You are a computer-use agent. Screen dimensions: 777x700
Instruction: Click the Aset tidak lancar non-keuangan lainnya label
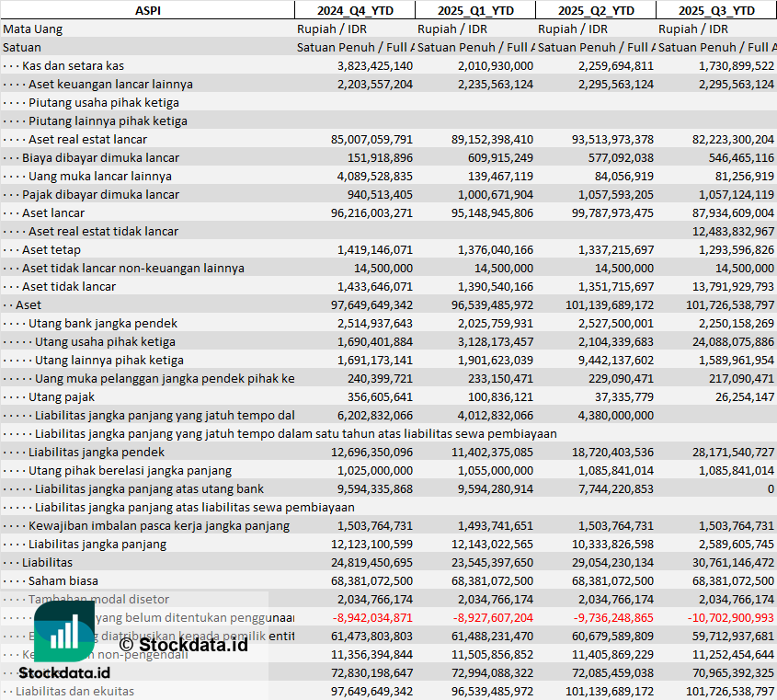133,268
